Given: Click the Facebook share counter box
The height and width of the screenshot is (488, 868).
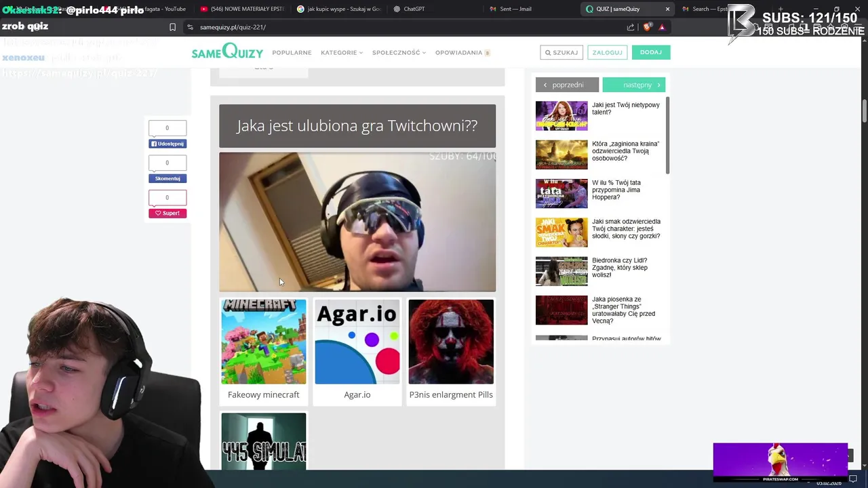Looking at the screenshot, I should (x=167, y=128).
